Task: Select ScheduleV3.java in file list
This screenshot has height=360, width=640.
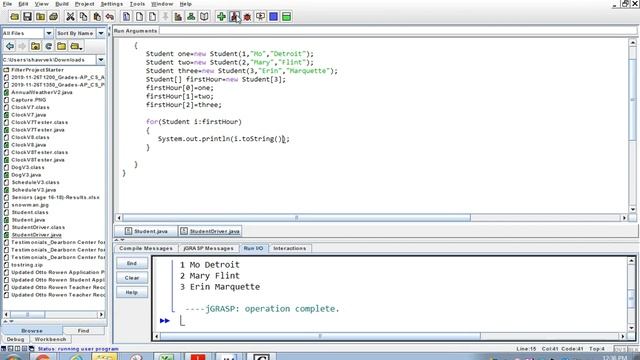Action: click(33, 190)
